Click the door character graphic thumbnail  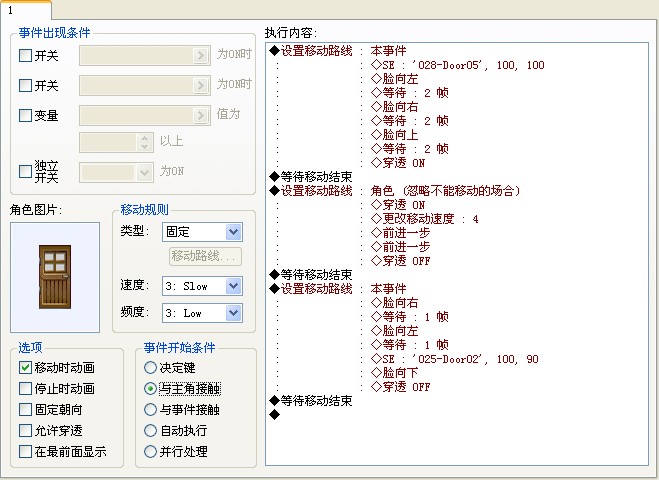pos(55,277)
